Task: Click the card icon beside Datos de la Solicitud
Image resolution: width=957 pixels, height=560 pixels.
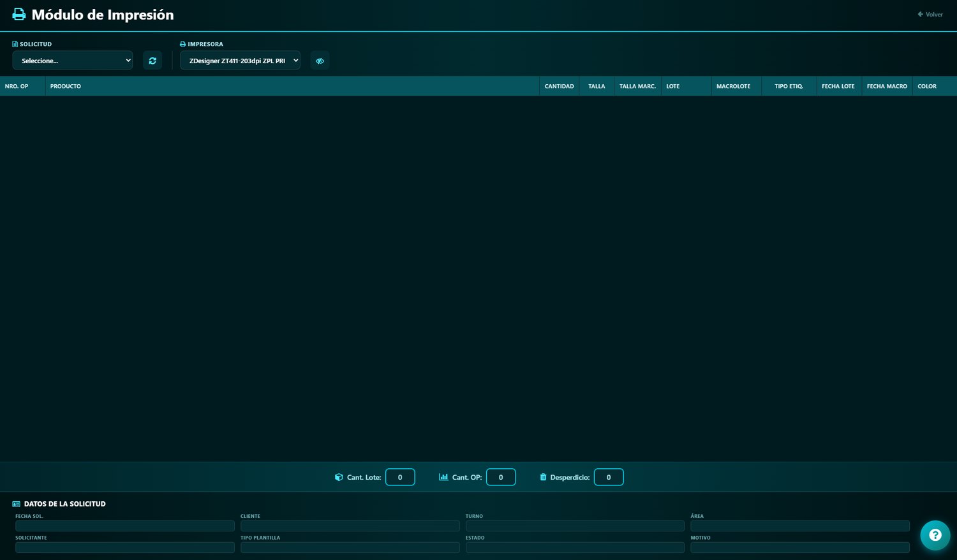Action: [17, 504]
